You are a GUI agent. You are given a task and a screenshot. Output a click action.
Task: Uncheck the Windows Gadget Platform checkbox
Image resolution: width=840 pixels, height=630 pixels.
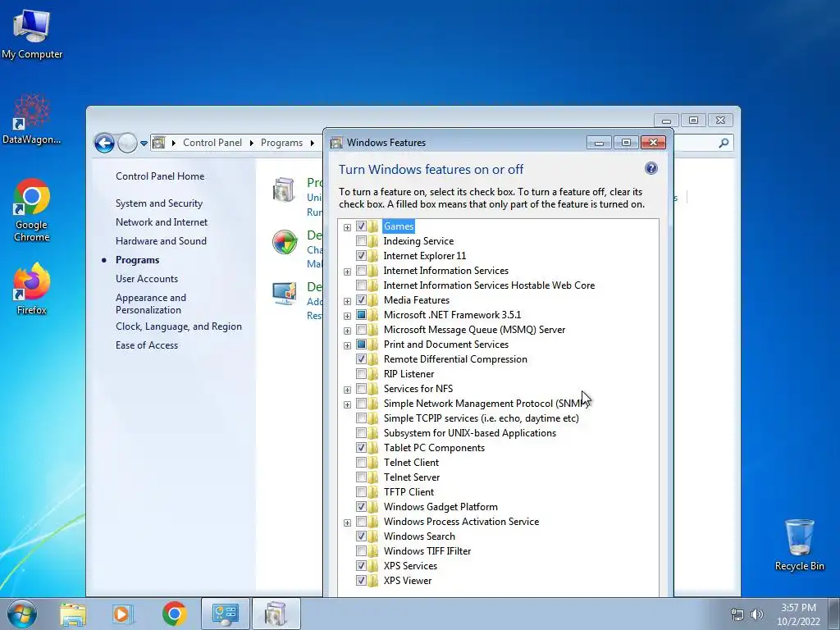tap(361, 507)
